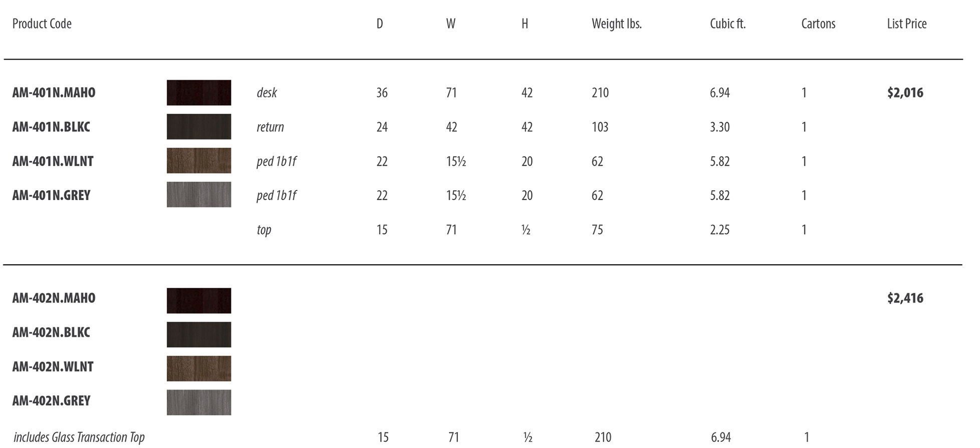980x448 pixels.
Task: Click the mahogany swatch for AM-401N.MAHO
Action: 199,93
